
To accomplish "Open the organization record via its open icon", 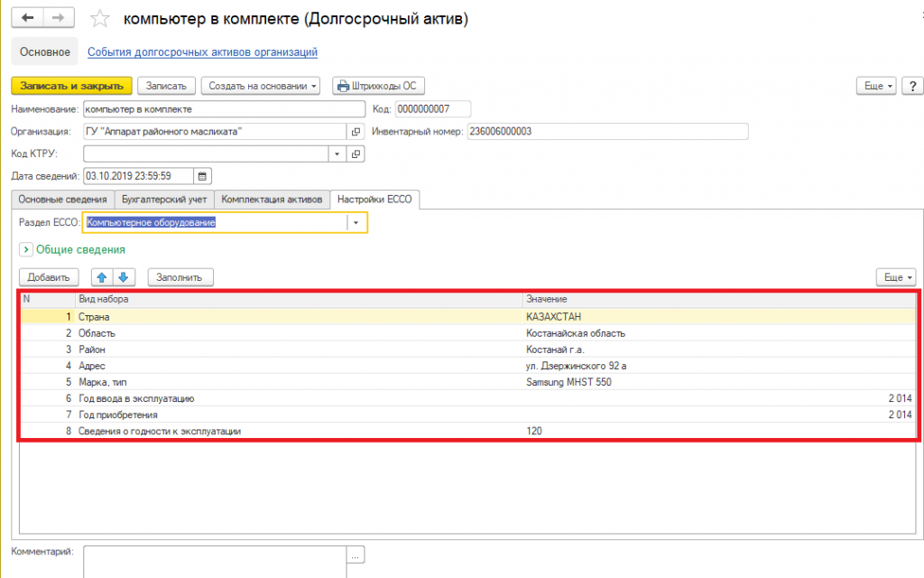I will click(356, 132).
